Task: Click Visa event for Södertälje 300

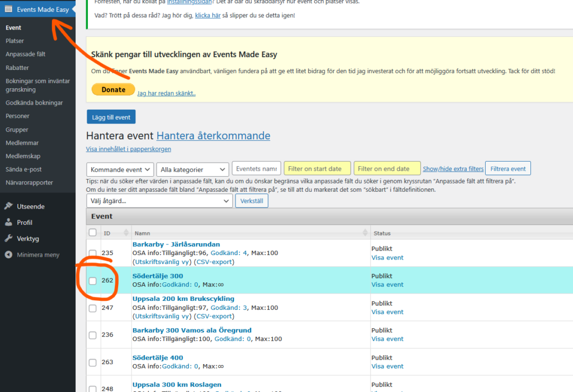Action: (x=387, y=285)
